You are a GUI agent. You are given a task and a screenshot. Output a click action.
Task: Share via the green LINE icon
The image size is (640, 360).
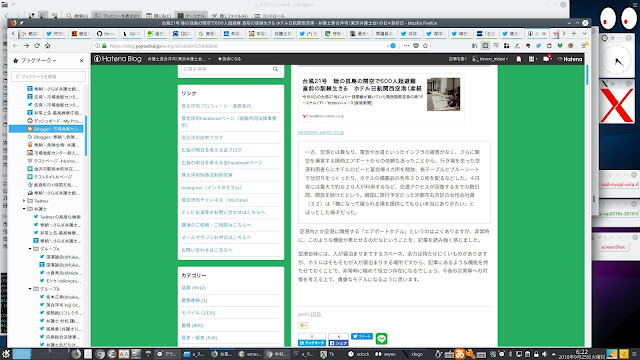pos(381,338)
